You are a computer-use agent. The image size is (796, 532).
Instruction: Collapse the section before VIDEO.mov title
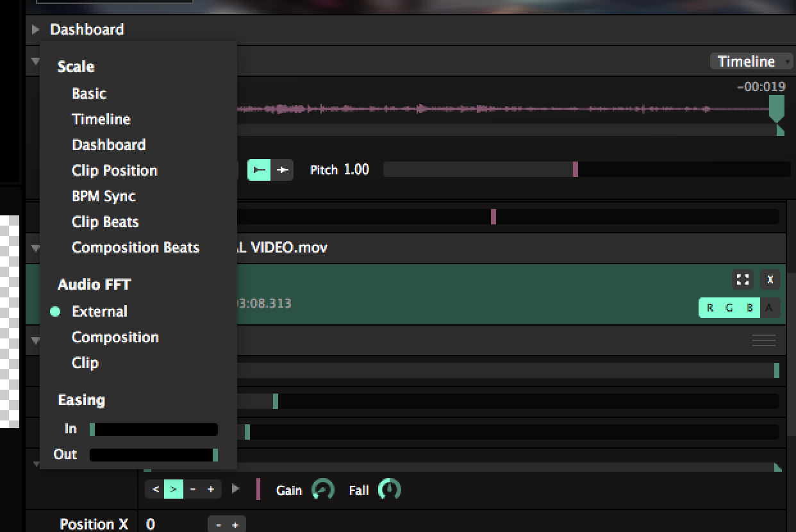35,248
